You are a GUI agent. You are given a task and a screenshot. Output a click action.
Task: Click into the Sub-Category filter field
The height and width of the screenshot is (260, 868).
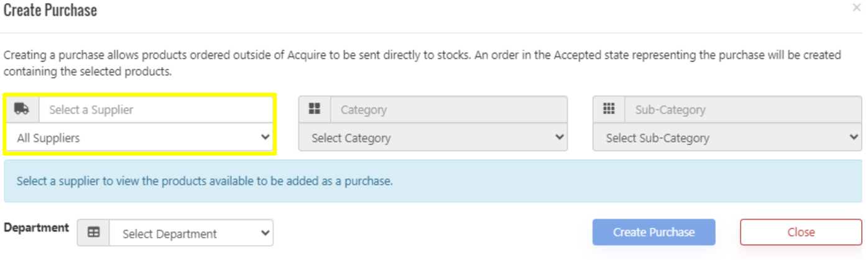pyautogui.click(x=744, y=109)
